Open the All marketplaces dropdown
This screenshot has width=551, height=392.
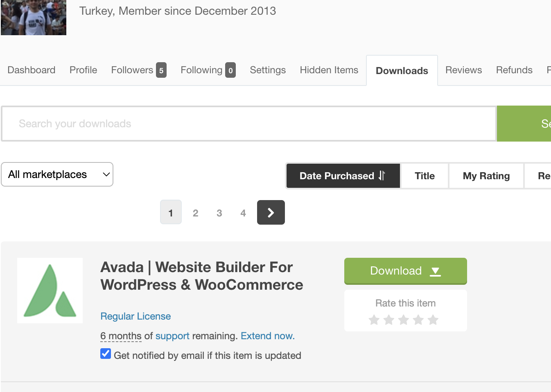[x=57, y=174]
